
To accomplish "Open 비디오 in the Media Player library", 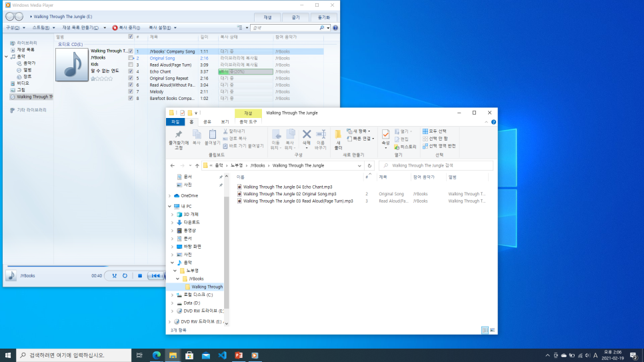I will click(20, 83).
